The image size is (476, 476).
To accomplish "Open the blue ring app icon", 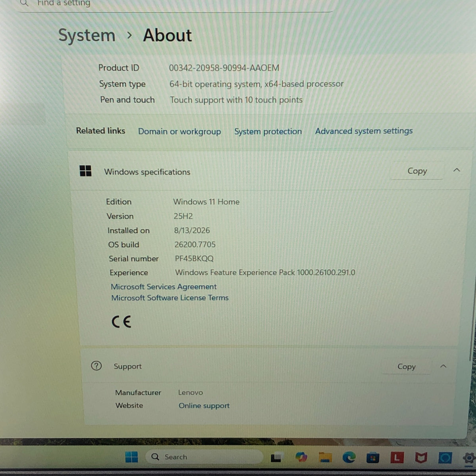I will (x=445, y=458).
